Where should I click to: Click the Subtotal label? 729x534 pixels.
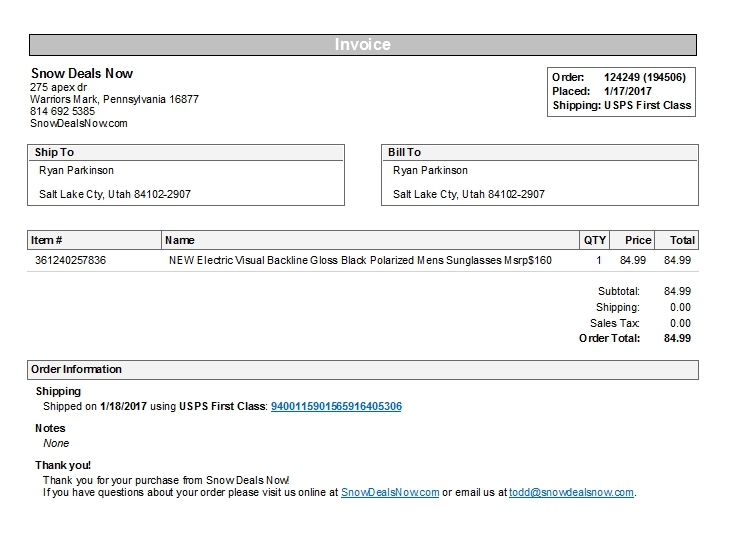pos(619,291)
